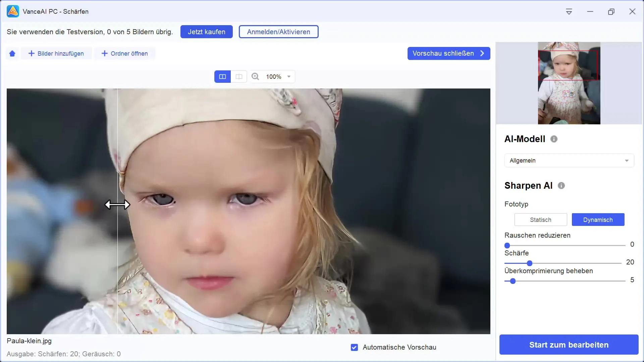
Task: Click the zoom out magnifier icon
Action: click(x=255, y=76)
